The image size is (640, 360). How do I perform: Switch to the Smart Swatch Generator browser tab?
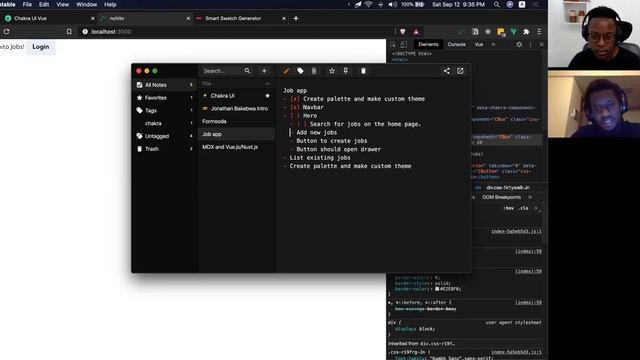pos(241,18)
